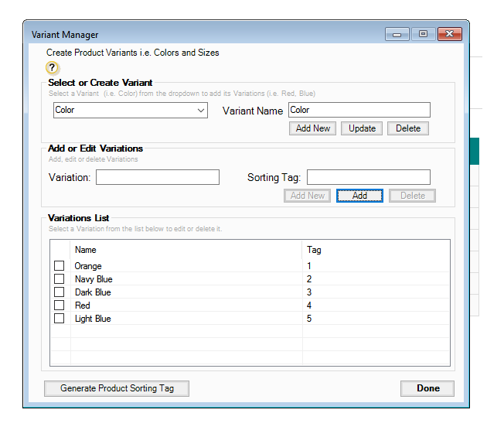Click Generate Product Sorting Tag button

(x=117, y=388)
